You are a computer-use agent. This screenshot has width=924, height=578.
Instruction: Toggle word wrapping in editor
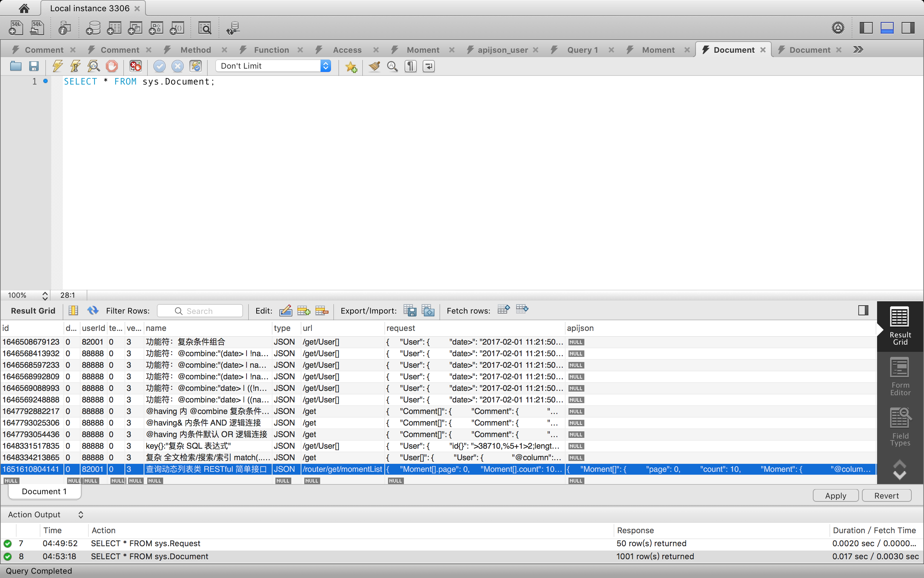tap(429, 66)
